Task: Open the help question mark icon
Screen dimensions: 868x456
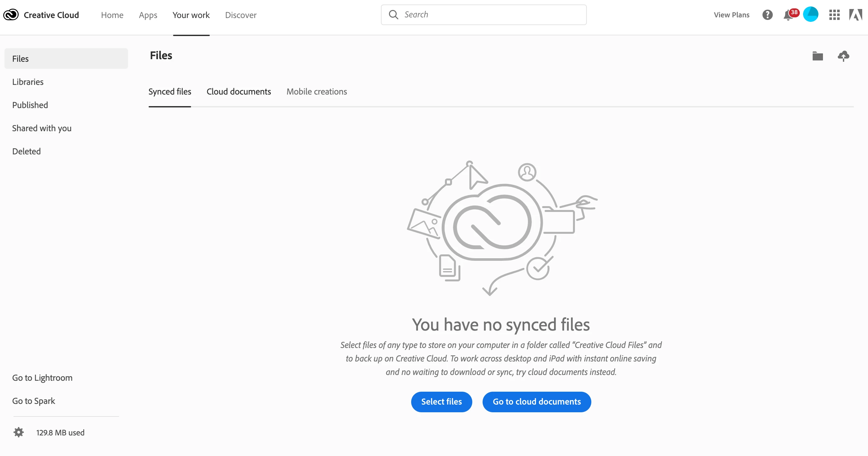Action: pyautogui.click(x=767, y=15)
